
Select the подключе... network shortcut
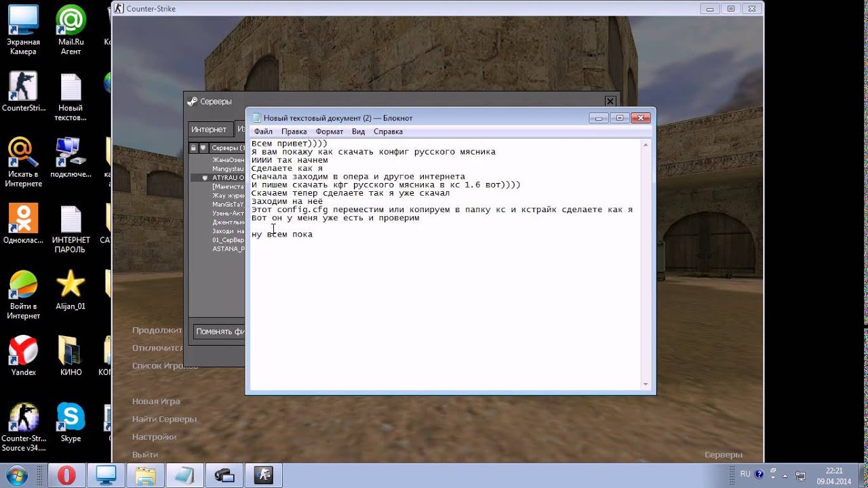(x=71, y=158)
